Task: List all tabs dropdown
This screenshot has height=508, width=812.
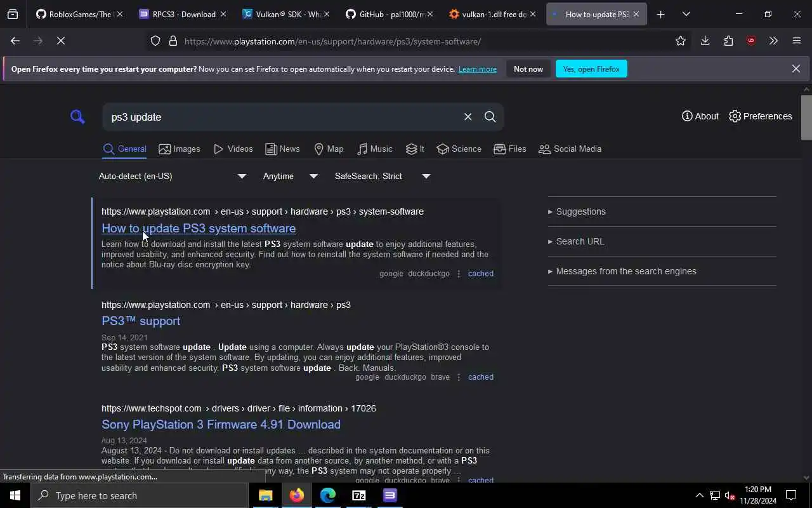Action: click(x=686, y=14)
